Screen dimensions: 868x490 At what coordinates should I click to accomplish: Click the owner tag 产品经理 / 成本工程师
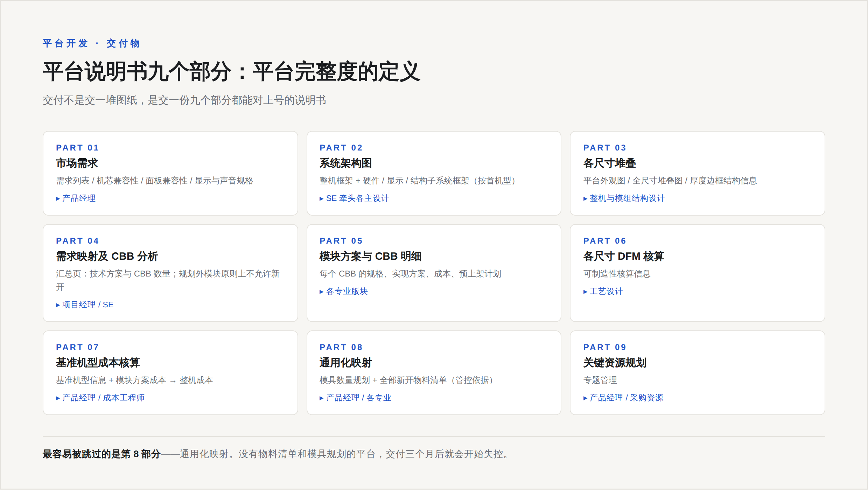click(100, 398)
